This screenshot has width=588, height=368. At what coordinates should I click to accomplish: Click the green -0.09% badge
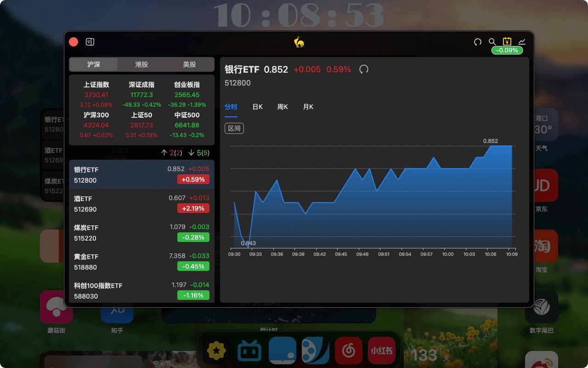pyautogui.click(x=508, y=50)
